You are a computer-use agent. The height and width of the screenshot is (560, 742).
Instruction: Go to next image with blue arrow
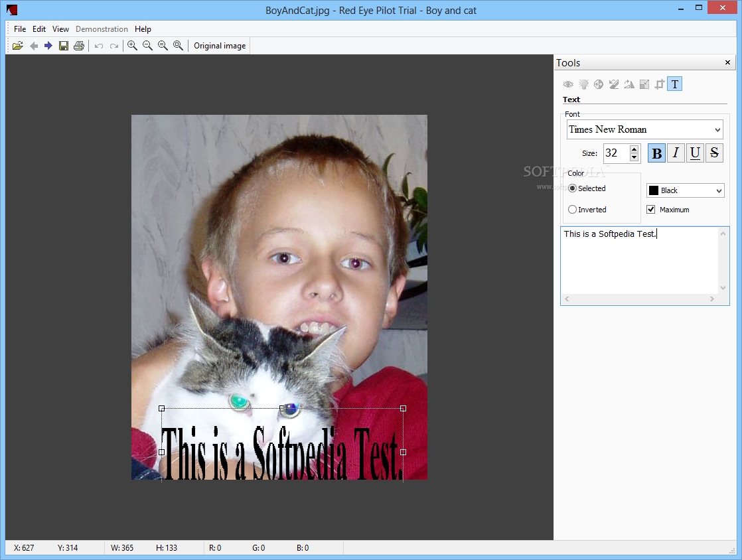pyautogui.click(x=48, y=46)
